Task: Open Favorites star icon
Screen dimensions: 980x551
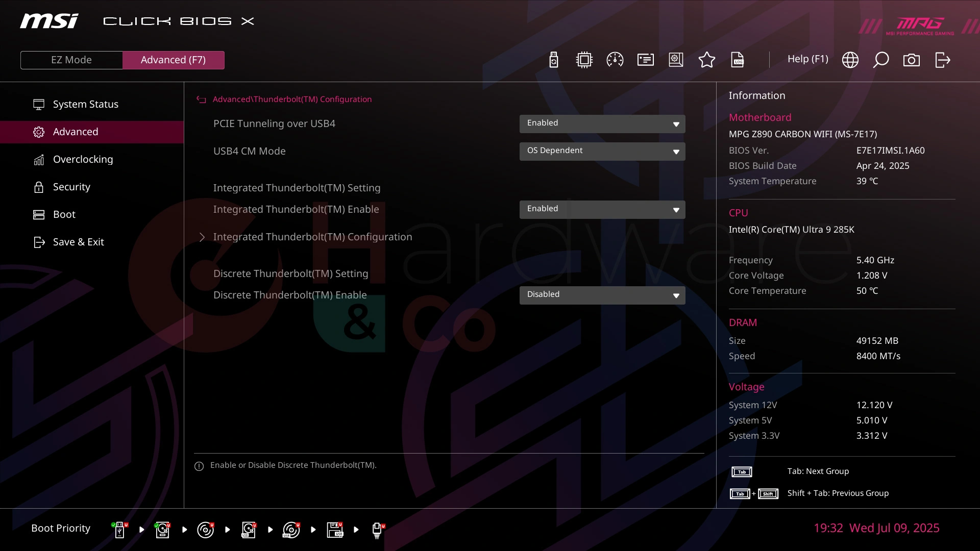Action: pos(706,60)
